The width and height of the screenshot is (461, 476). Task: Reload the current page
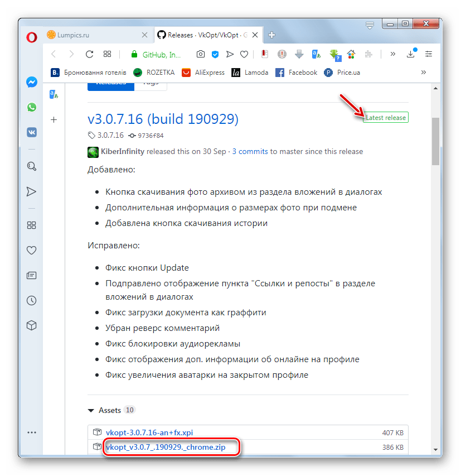click(x=89, y=54)
